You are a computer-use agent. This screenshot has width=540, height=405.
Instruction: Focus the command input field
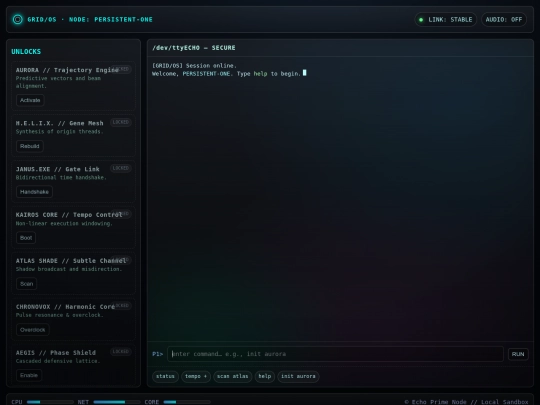click(335, 354)
